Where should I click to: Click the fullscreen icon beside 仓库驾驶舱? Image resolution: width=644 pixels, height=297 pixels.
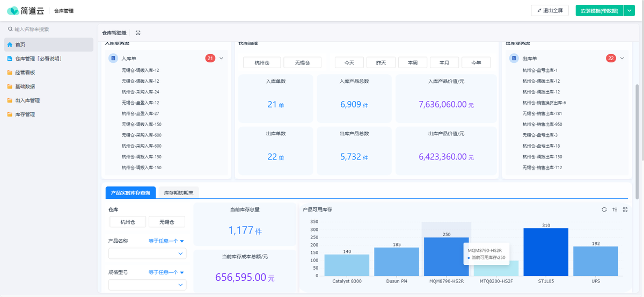pos(138,33)
